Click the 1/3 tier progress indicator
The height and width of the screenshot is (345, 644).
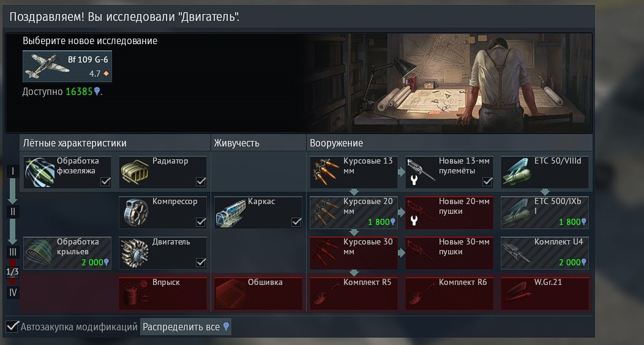[x=13, y=272]
